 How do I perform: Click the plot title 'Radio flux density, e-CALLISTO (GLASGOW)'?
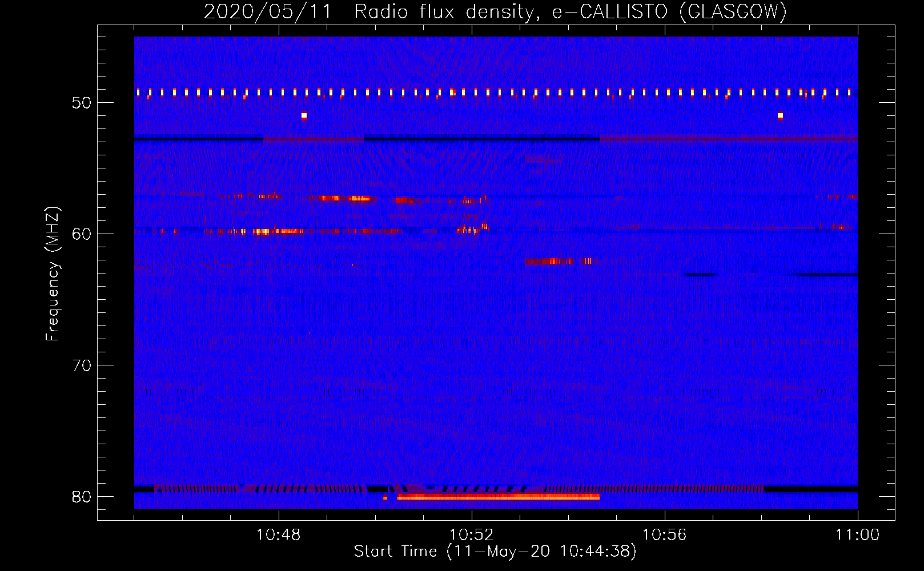coord(571,11)
